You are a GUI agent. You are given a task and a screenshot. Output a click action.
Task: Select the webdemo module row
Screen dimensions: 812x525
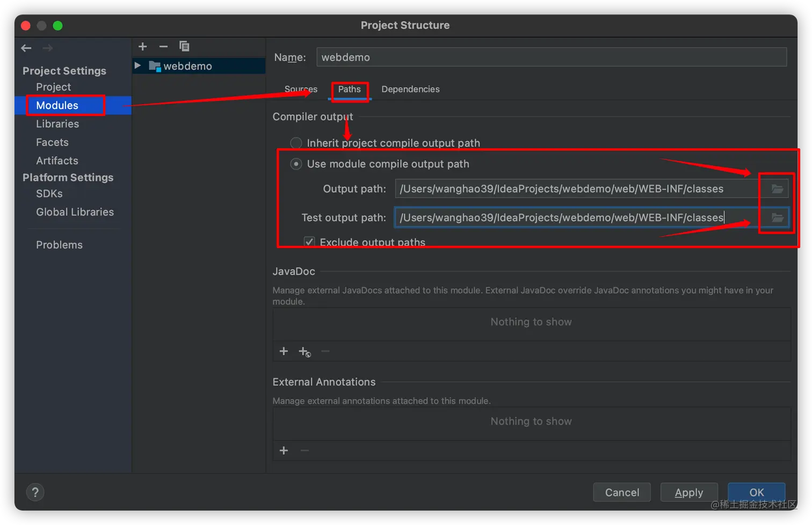(199, 66)
